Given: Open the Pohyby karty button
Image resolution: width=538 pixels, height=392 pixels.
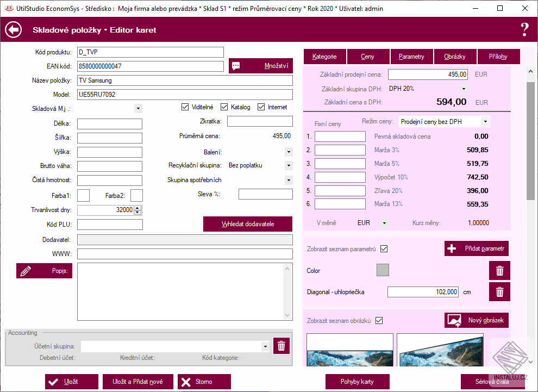Looking at the screenshot, I should [357, 382].
